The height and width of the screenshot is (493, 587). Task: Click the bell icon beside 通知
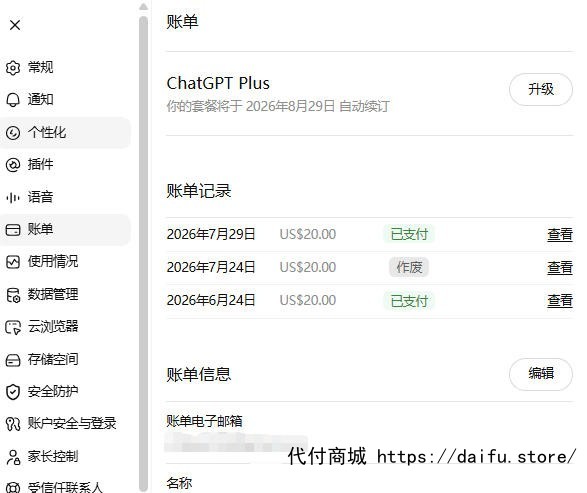coord(13,100)
